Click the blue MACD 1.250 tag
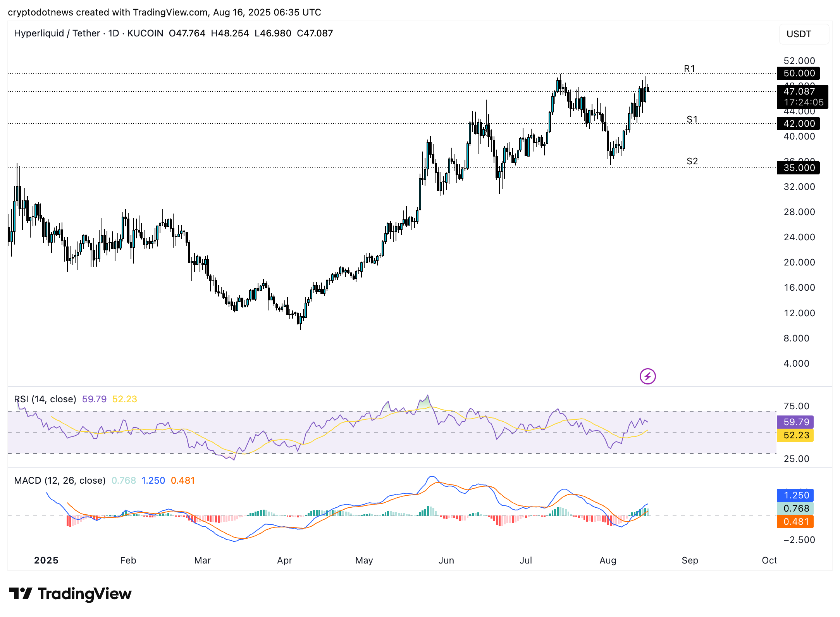Screen dimensions: 840x617 [796, 495]
